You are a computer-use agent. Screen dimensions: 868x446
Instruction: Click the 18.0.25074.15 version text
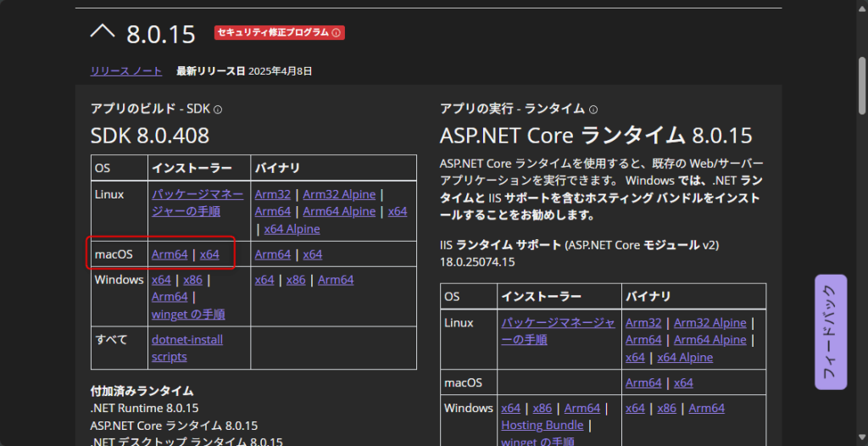477,262
